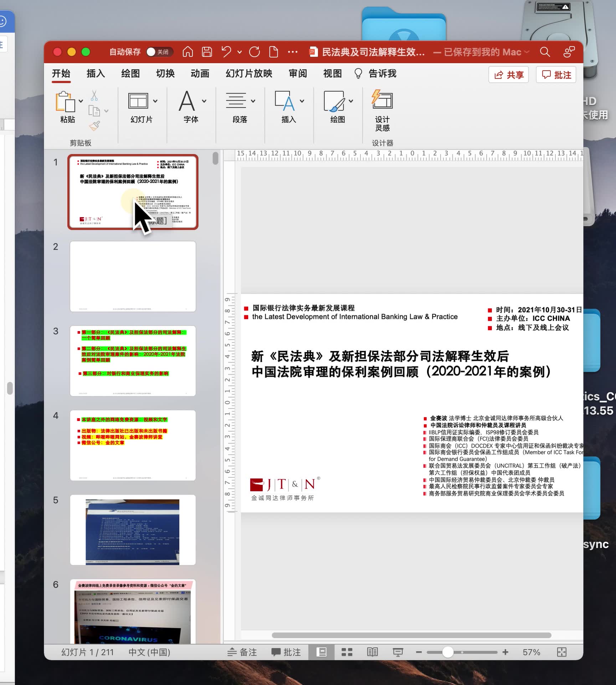
Task: Click the ribbon 绘图 brush icon
Action: (334, 101)
